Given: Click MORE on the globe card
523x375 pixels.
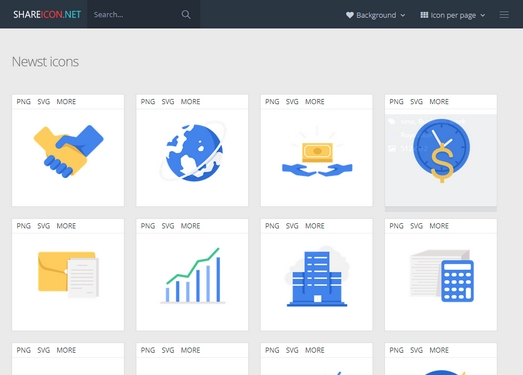Looking at the screenshot, I should (190, 101).
